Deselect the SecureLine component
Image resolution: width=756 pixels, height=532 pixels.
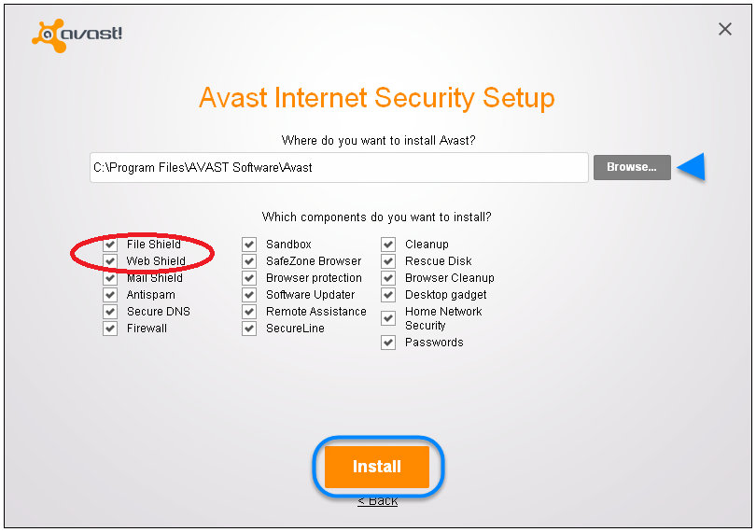(249, 329)
